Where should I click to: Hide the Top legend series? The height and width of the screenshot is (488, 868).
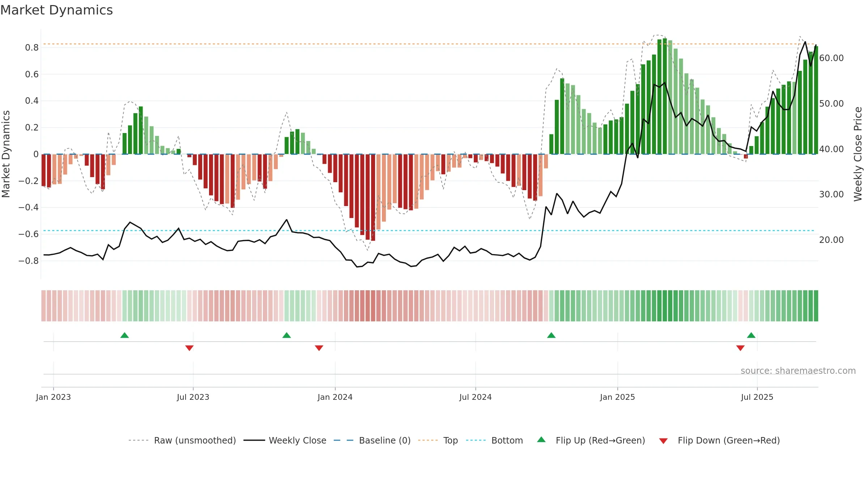[438, 440]
